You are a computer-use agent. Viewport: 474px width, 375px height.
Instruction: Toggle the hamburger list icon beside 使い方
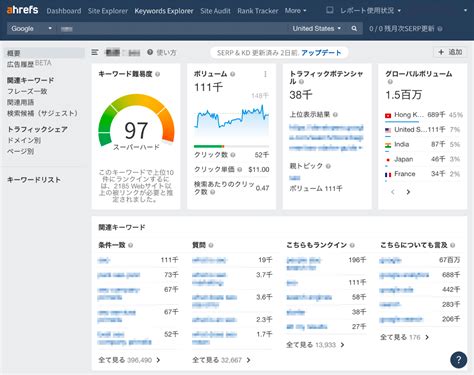[95, 52]
